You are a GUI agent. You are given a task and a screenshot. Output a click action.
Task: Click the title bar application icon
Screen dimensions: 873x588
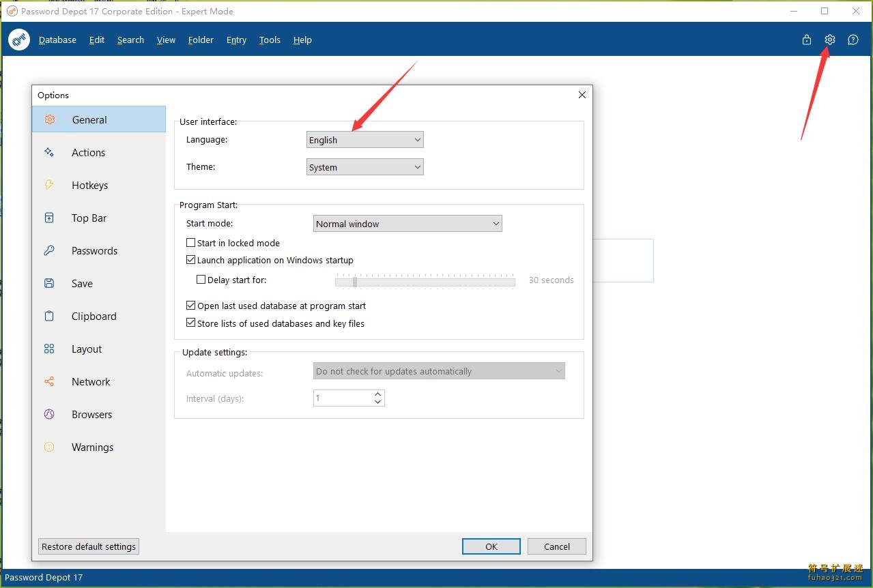tap(12, 11)
